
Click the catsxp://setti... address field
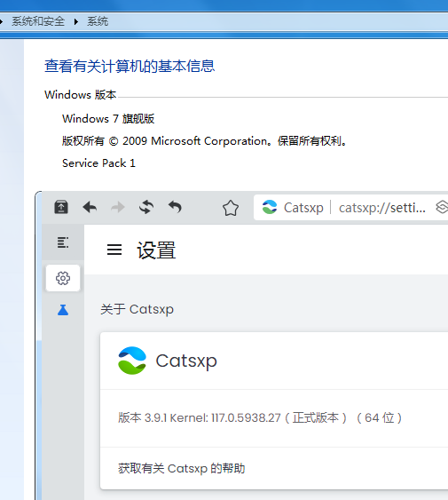(x=382, y=208)
